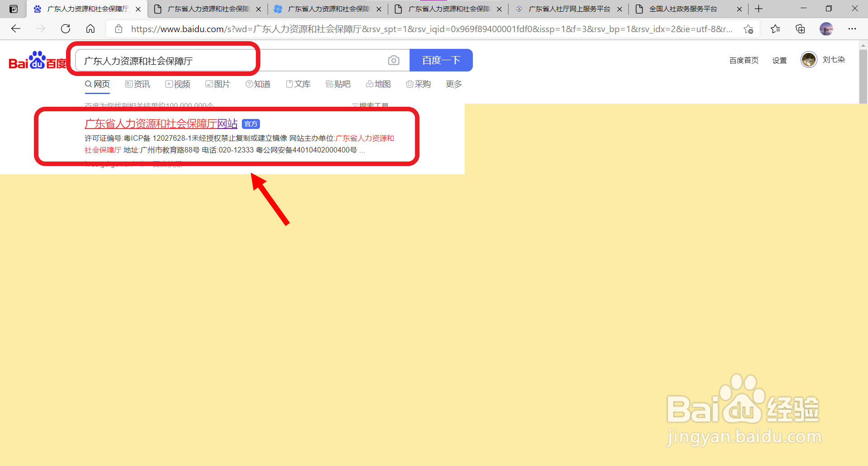Switch to the 广东省人社厅网上服务平台 tab
868x466 pixels.
click(x=569, y=9)
